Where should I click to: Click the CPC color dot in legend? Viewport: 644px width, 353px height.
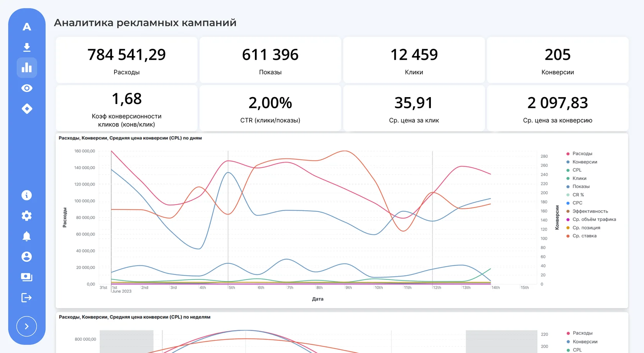click(568, 203)
